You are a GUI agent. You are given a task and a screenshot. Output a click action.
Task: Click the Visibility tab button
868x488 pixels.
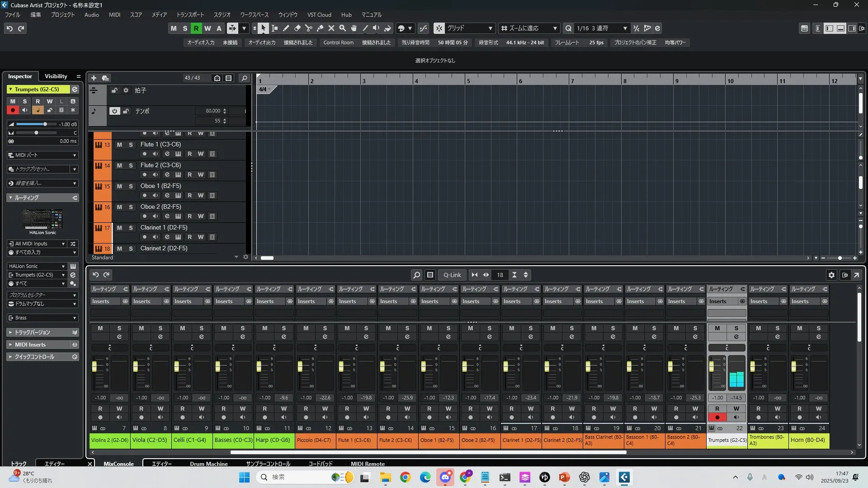[56, 76]
